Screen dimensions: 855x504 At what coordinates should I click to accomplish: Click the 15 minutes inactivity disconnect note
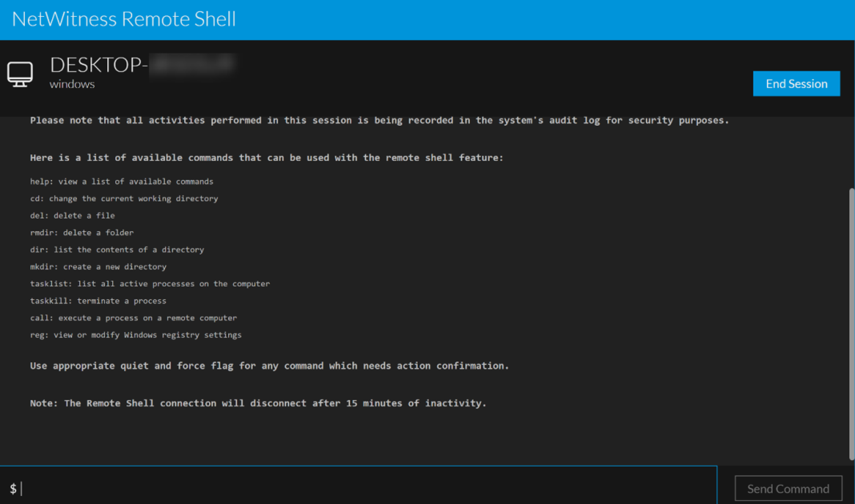pos(258,402)
